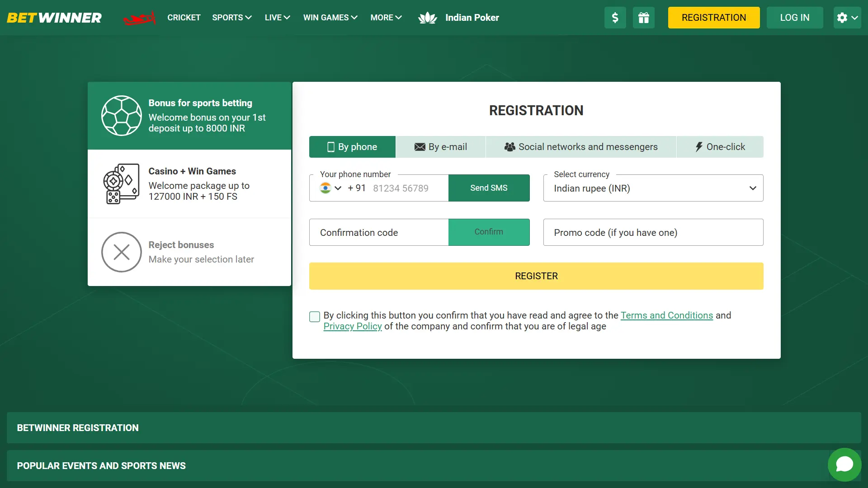Viewport: 868px width, 488px height.
Task: Click the BetWinner logo icon
Action: click(54, 17)
